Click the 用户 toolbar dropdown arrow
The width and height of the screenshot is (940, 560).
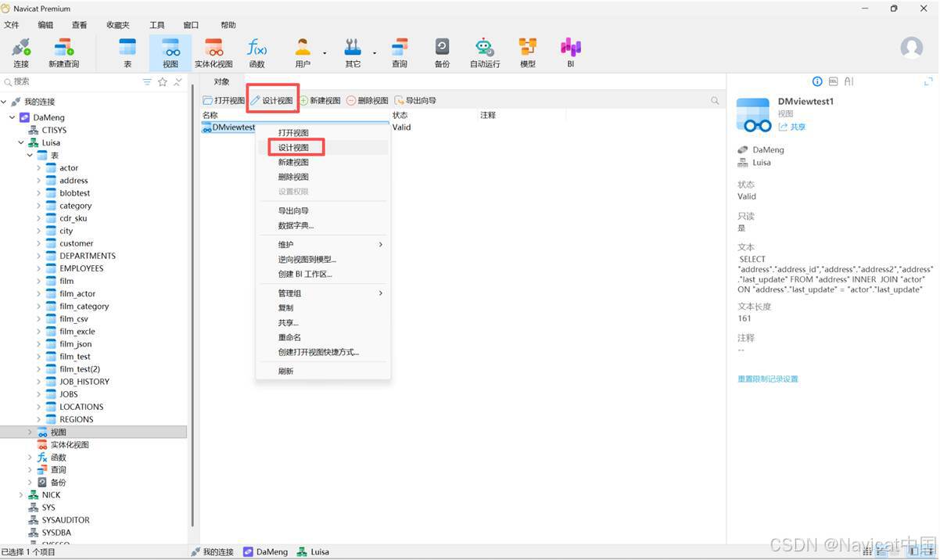[x=325, y=53]
